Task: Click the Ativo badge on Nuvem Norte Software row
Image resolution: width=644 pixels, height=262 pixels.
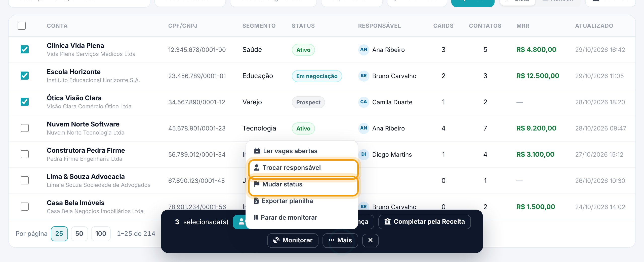Action: click(303, 128)
